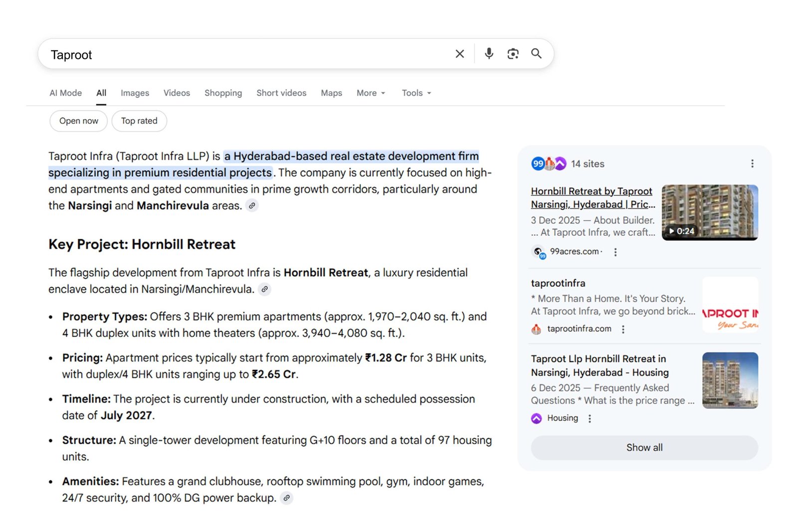The height and width of the screenshot is (532, 798).
Task: Click into the Taproot search field
Action: [239, 54]
